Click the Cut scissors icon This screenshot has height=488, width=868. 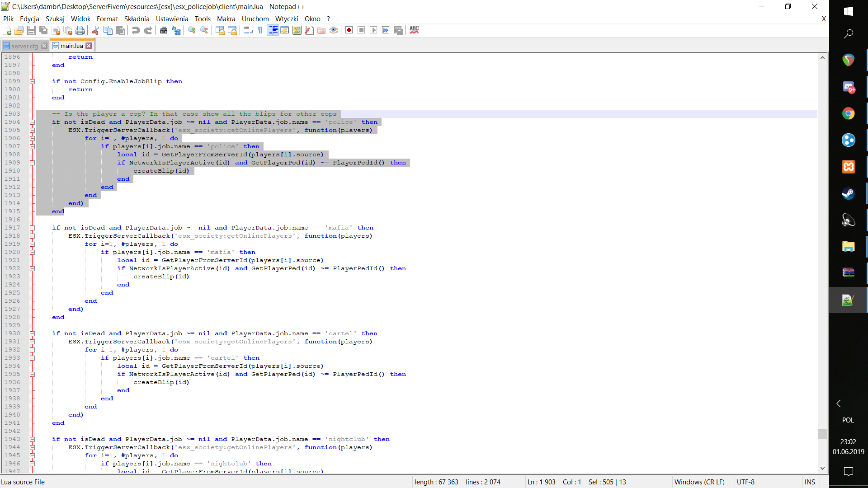pos(95,30)
